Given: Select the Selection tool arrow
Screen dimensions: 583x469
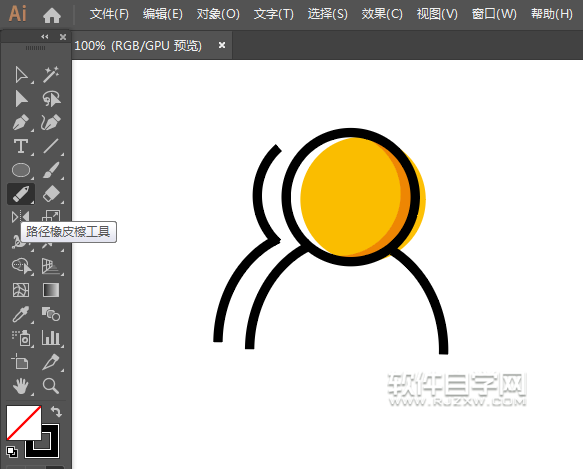Looking at the screenshot, I should (21, 75).
